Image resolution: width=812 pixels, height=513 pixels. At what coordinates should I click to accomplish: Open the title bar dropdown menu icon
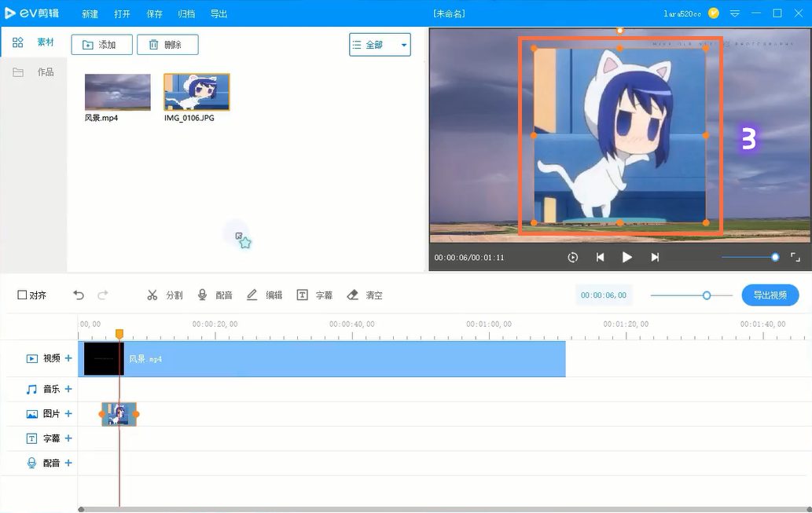[x=735, y=14]
